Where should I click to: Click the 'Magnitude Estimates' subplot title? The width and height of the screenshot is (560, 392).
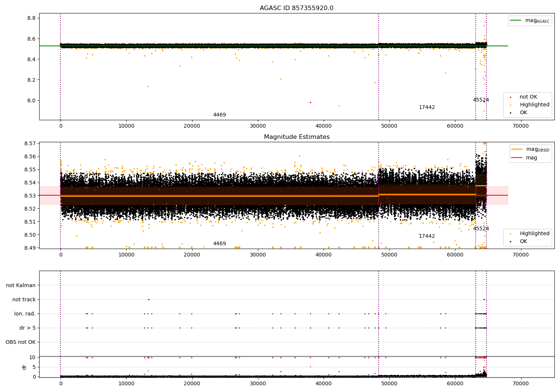click(296, 137)
